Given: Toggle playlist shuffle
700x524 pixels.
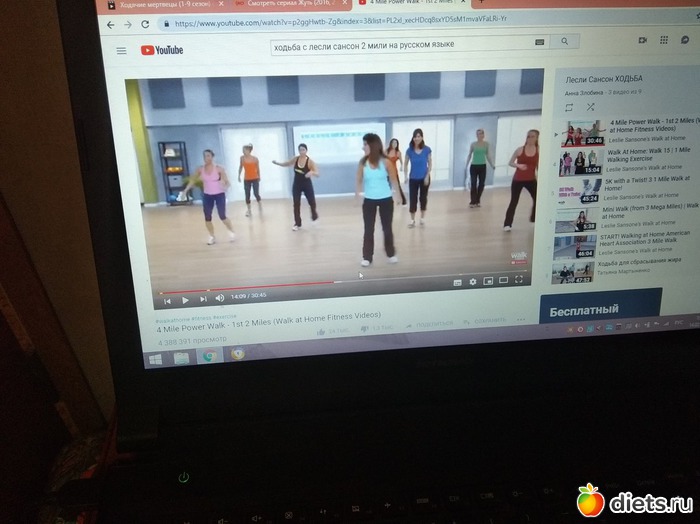Looking at the screenshot, I should (590, 107).
